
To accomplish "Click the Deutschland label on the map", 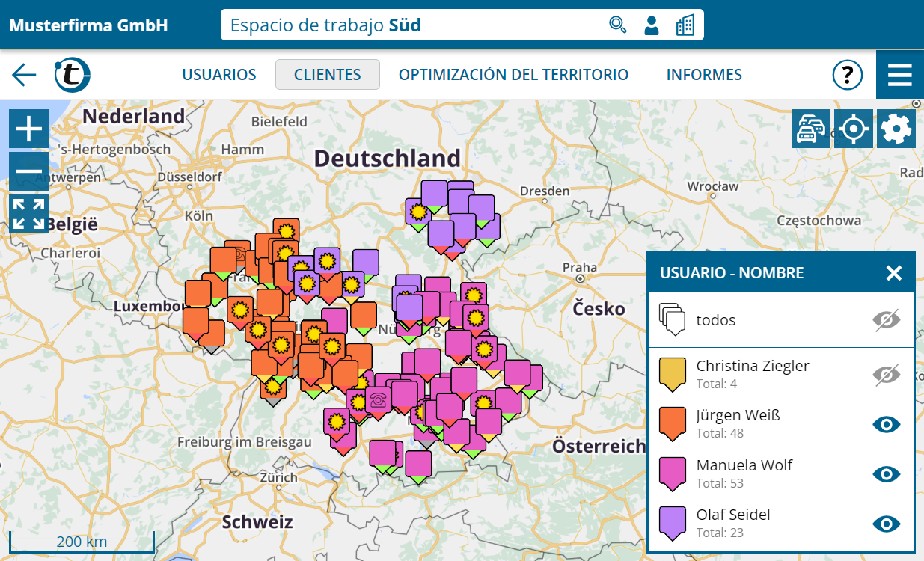I will 387,158.
